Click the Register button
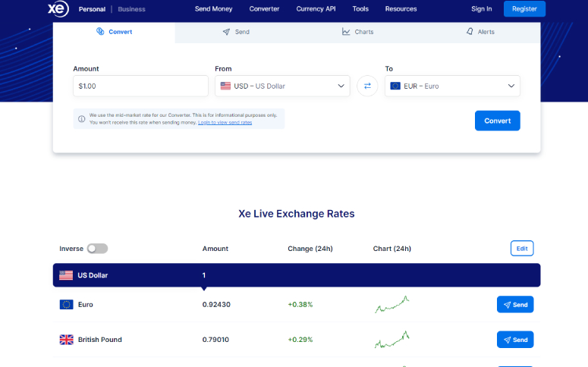Image resolution: width=588 pixels, height=367 pixels. 524,8
